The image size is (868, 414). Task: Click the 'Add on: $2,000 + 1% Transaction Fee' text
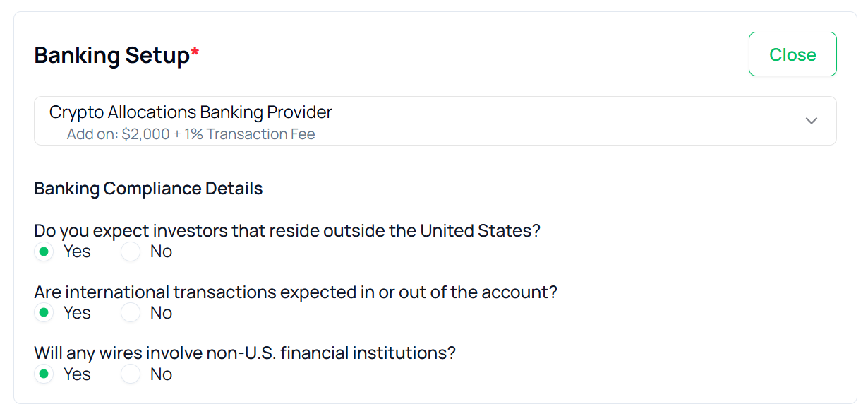click(x=191, y=134)
